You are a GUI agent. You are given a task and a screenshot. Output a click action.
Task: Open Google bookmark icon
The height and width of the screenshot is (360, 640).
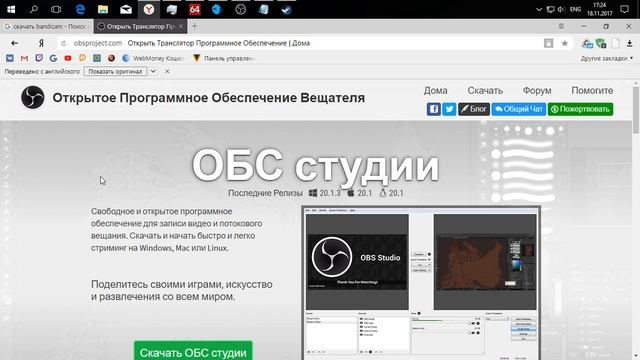[x=53, y=58]
